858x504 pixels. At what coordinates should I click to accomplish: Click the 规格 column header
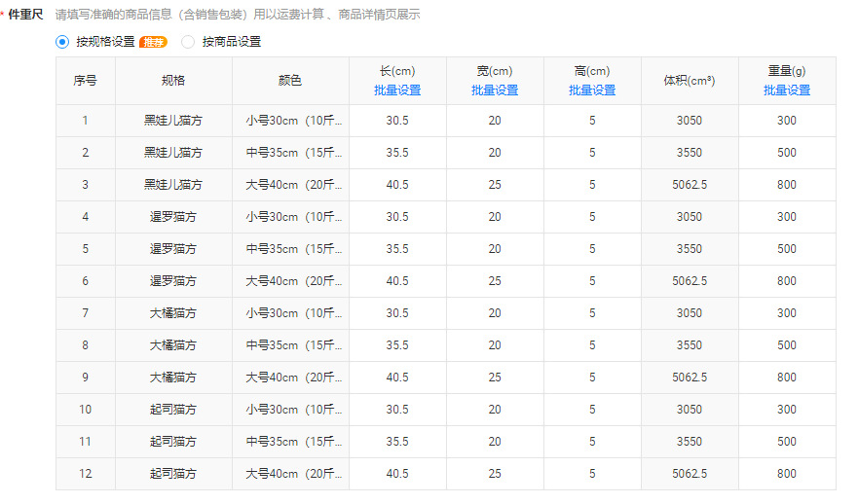(173, 81)
